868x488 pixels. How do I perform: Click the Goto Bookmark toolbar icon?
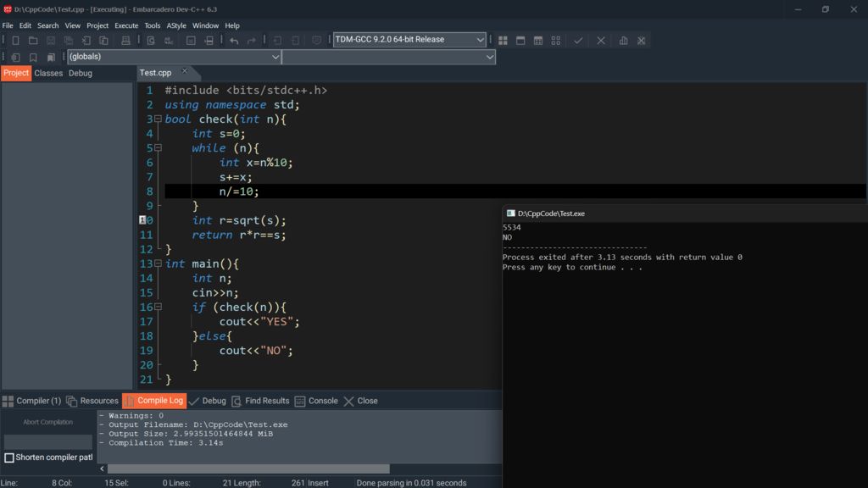point(51,57)
